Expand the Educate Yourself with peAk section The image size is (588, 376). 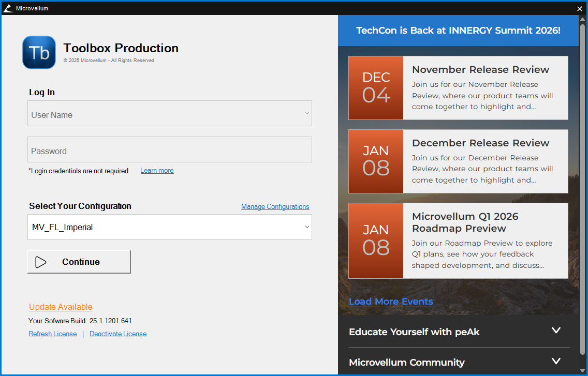[x=556, y=331]
